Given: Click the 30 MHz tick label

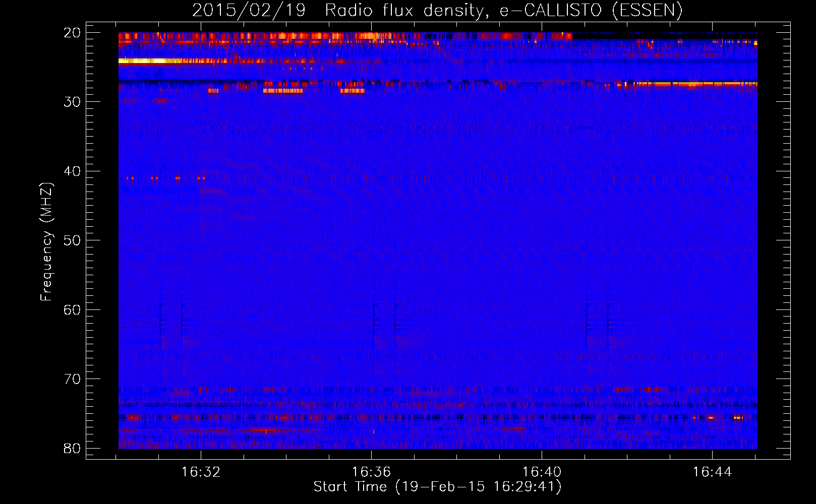Looking at the screenshot, I should (73, 102).
